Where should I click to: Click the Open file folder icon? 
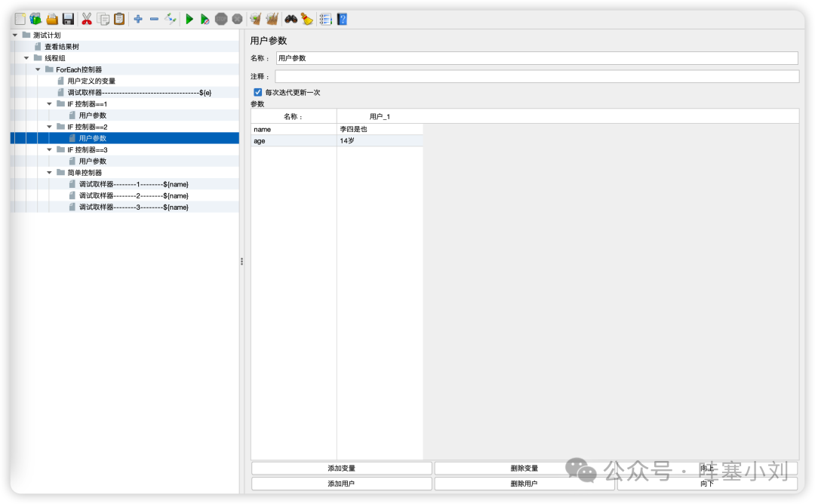tap(52, 19)
